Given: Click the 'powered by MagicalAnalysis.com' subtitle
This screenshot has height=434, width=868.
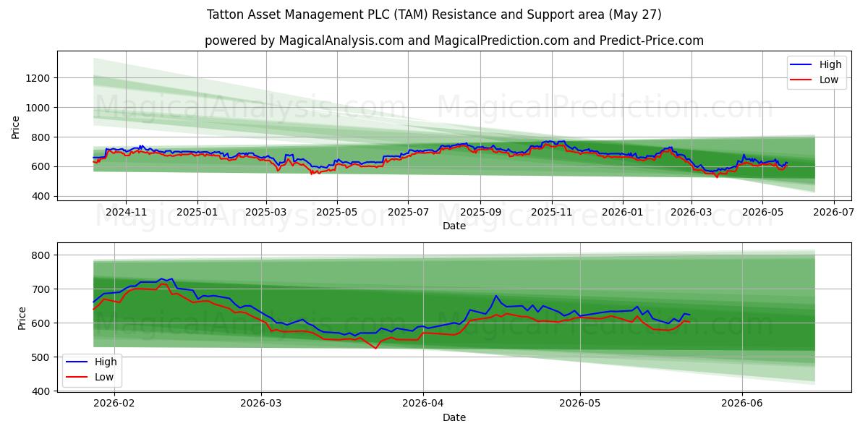Looking at the screenshot, I should click(x=454, y=41).
